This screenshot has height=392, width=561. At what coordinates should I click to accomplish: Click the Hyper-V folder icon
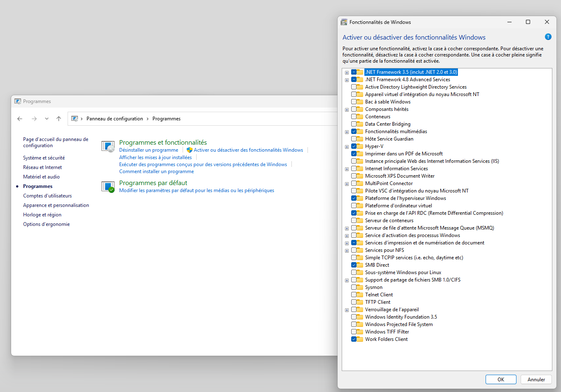(x=360, y=146)
